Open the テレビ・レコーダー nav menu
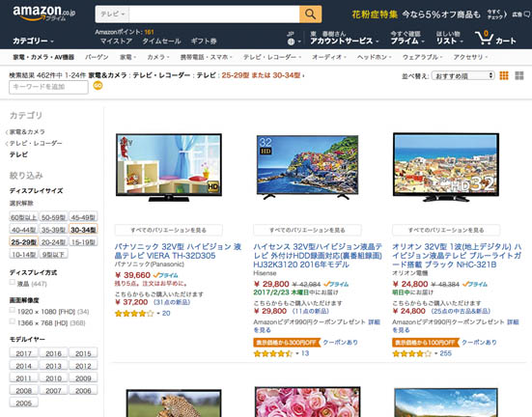 (x=272, y=57)
